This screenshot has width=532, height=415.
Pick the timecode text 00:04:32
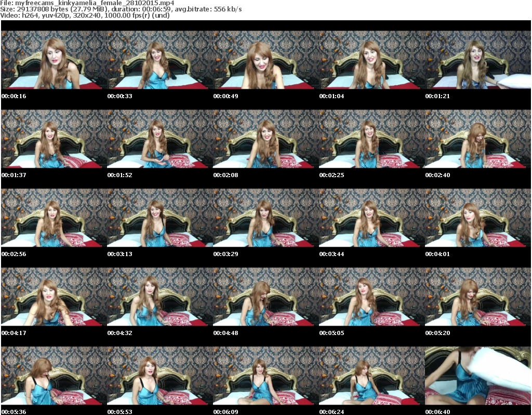(x=120, y=333)
